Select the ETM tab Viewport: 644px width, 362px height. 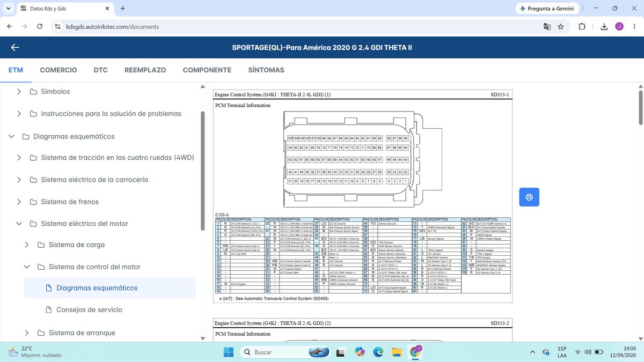pos(15,70)
